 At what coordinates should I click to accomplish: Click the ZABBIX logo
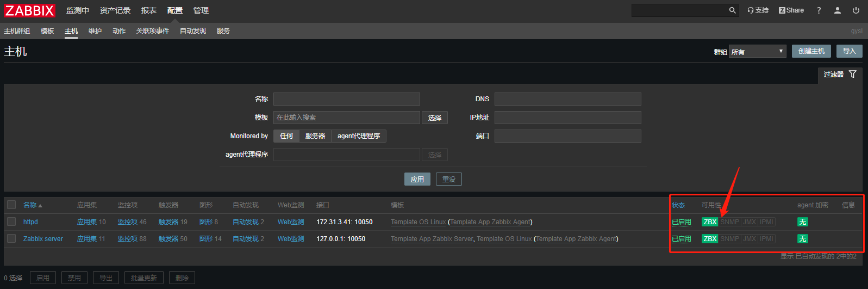coord(29,10)
